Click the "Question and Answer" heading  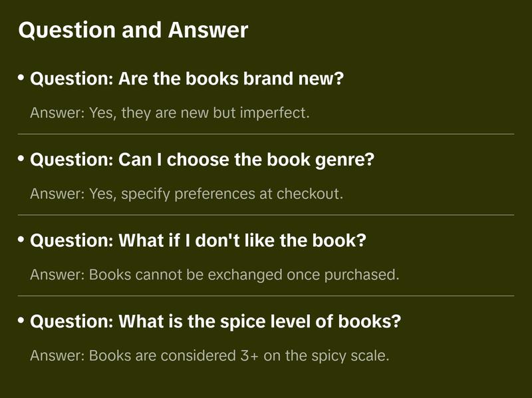click(133, 31)
